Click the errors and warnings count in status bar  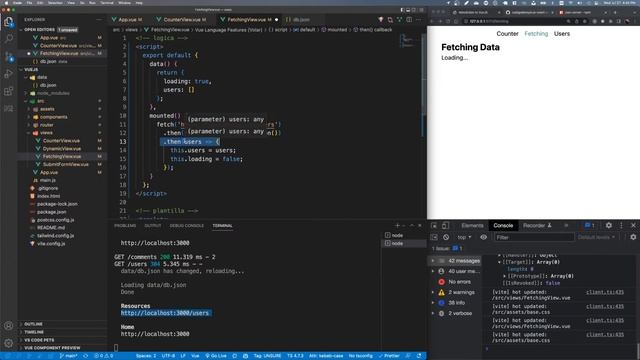(x=104, y=356)
